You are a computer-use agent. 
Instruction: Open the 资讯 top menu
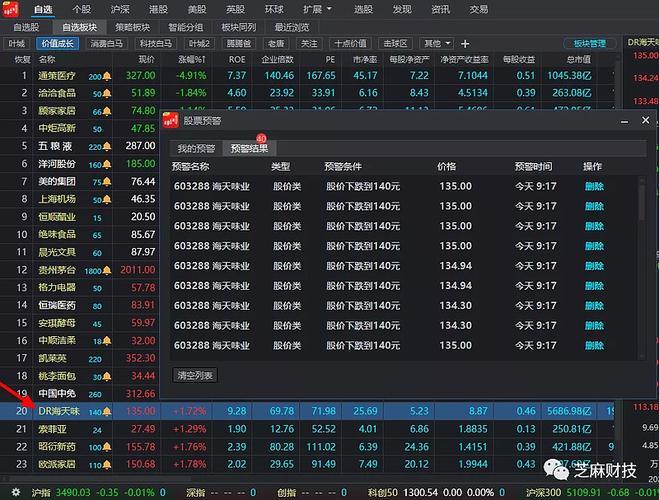pos(440,9)
